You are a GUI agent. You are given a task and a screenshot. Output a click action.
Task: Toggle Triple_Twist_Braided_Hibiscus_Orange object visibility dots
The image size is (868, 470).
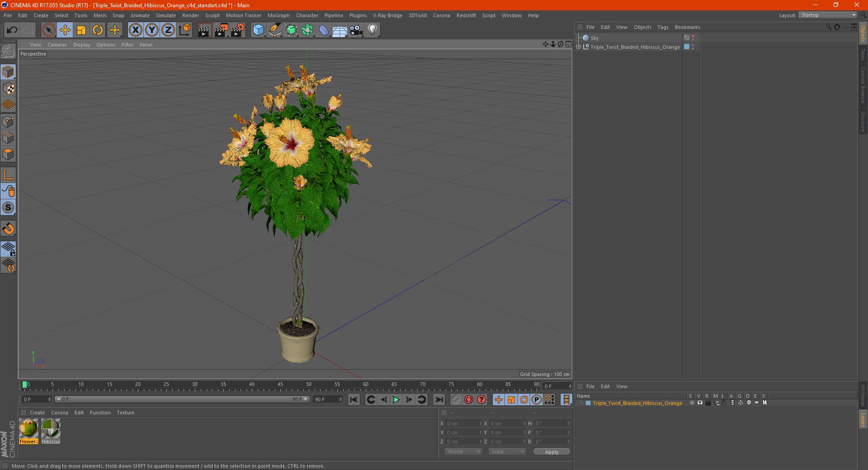[693, 47]
